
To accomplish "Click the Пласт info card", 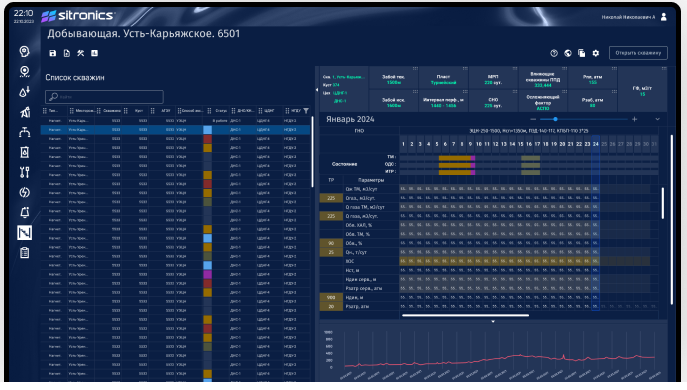I will 443,79.
